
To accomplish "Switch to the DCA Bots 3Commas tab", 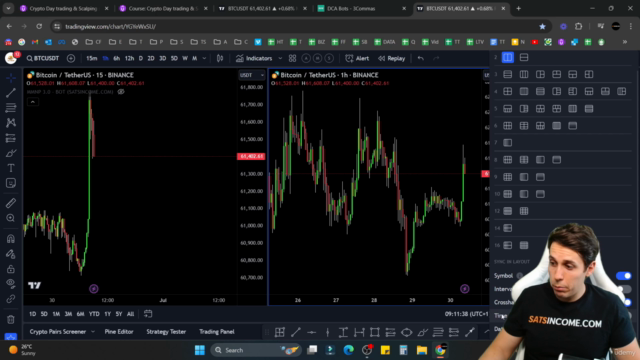I will (361, 8).
